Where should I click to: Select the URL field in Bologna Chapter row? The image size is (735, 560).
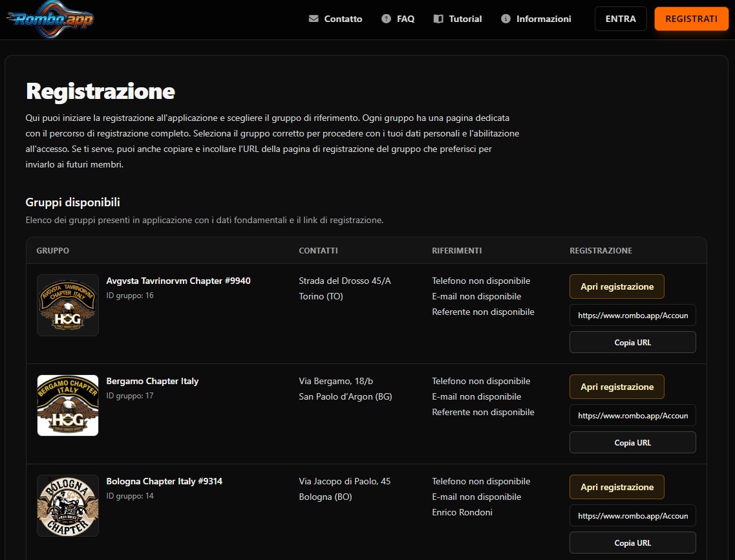(633, 516)
